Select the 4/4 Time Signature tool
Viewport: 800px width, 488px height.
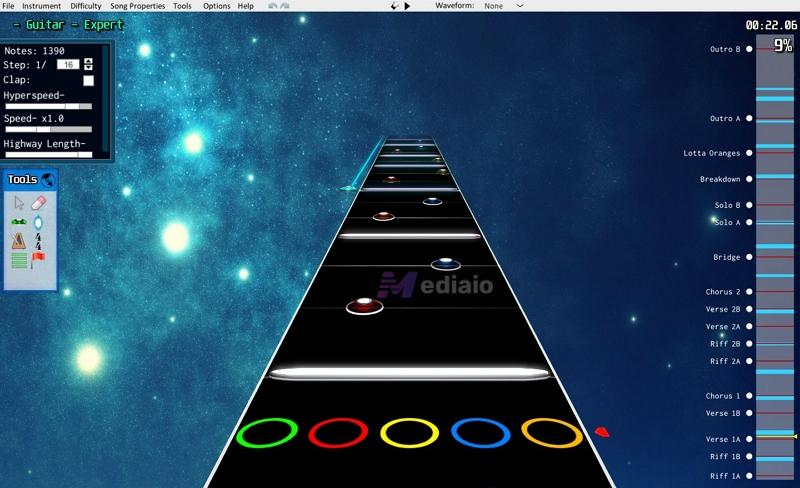coord(38,241)
